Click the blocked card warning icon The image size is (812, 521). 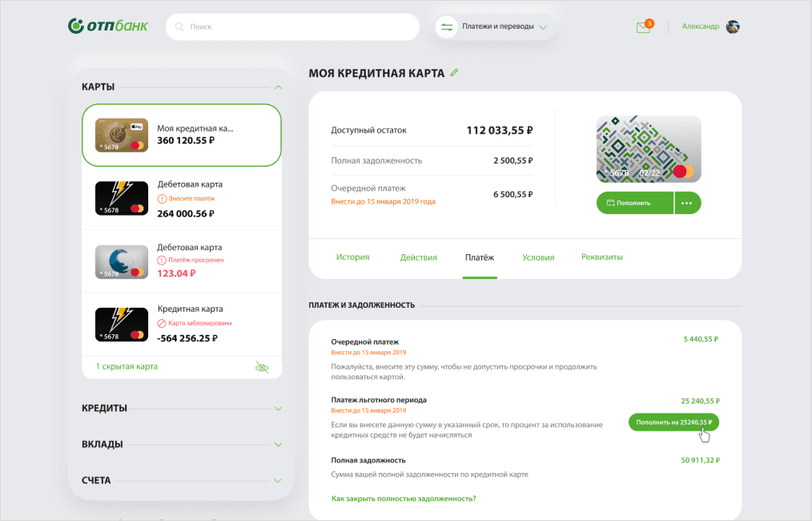pyautogui.click(x=162, y=323)
